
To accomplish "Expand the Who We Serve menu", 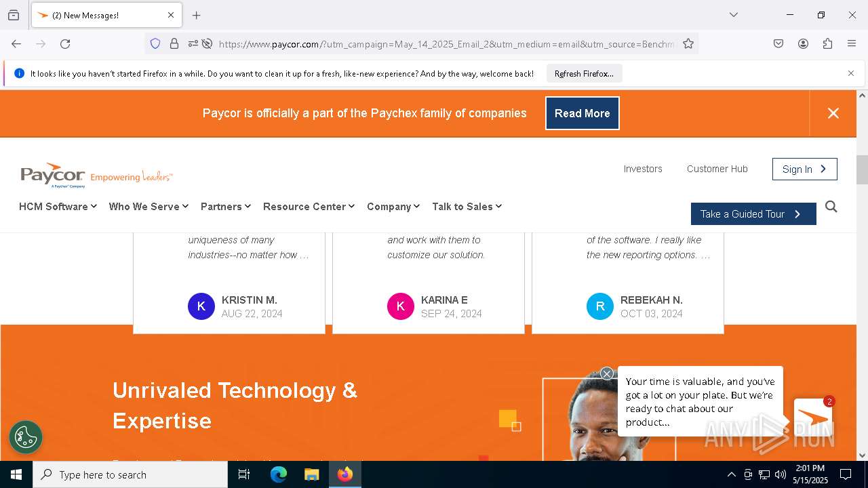I will [x=149, y=207].
